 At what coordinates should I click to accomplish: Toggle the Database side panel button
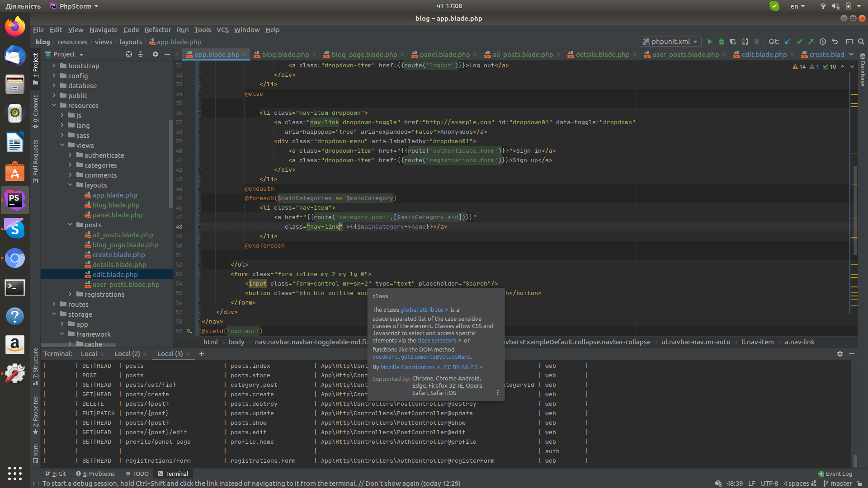tap(863, 70)
